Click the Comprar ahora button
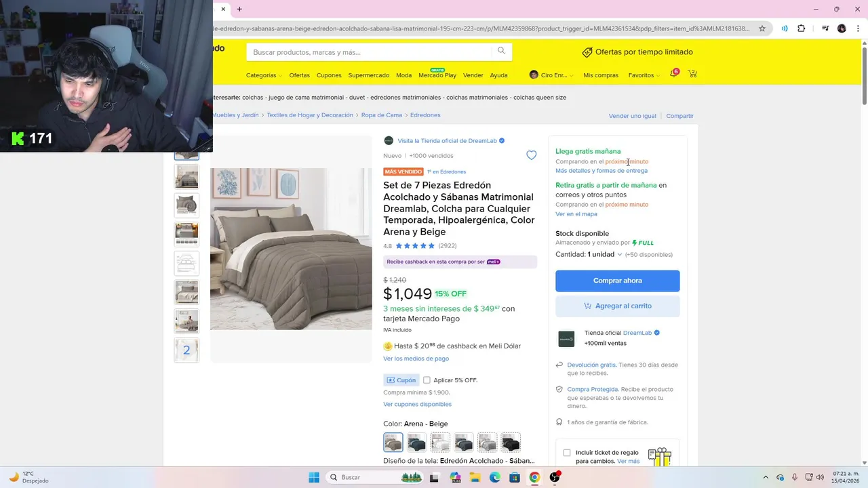The height and width of the screenshot is (488, 868). [617, 281]
